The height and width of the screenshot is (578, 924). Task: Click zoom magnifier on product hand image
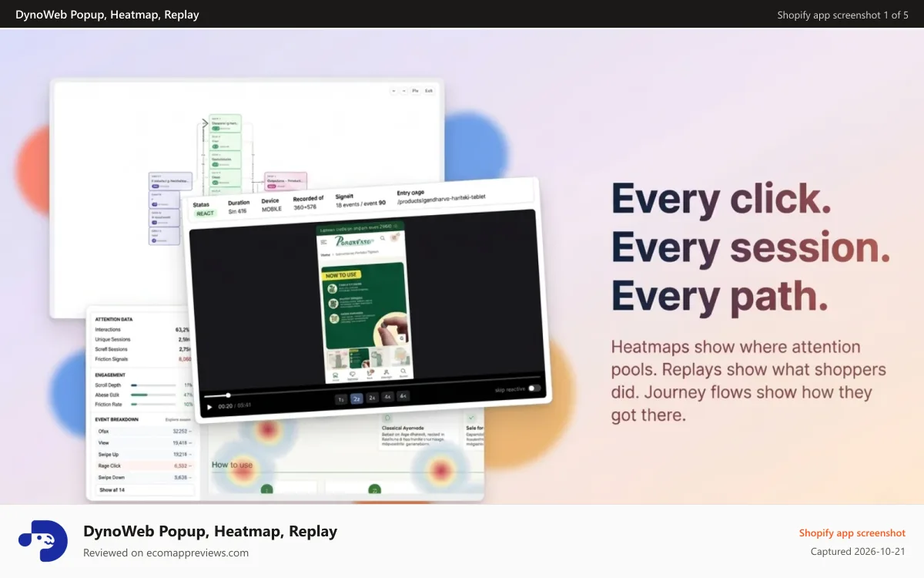pos(401,338)
